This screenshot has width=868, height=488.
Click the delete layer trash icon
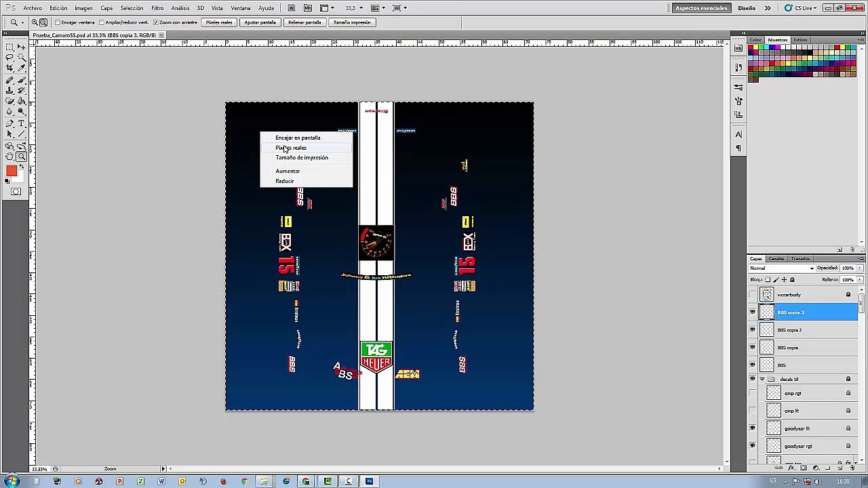852,468
